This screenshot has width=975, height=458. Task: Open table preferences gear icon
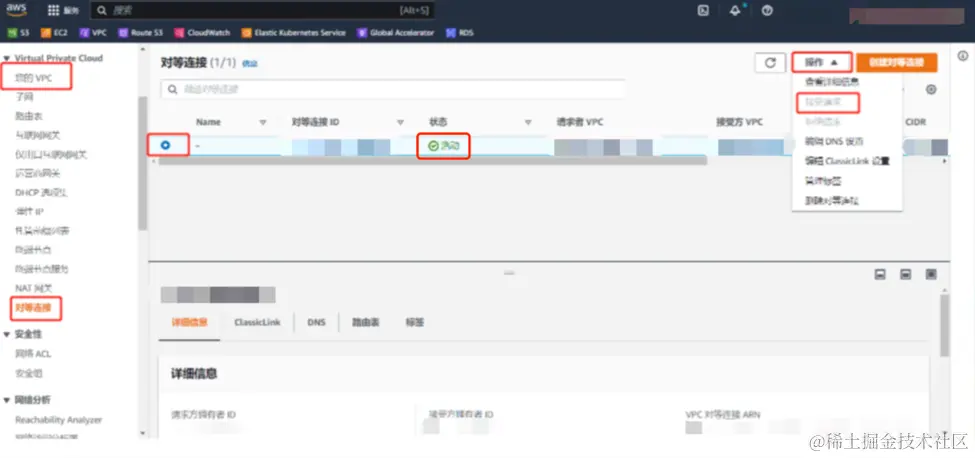click(x=931, y=89)
